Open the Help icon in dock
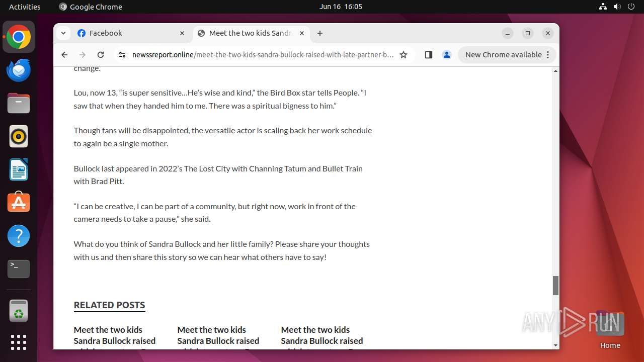The height and width of the screenshot is (362, 644). click(19, 236)
